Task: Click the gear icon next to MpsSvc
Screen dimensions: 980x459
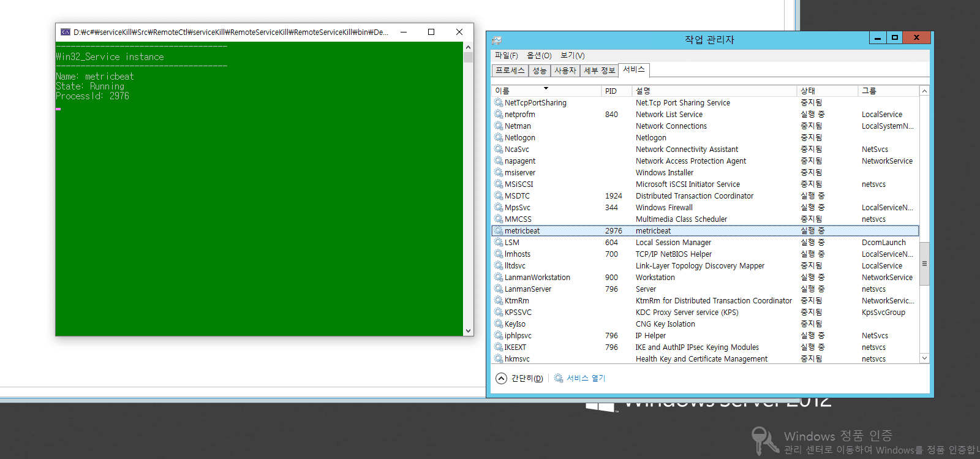Action: pos(499,208)
